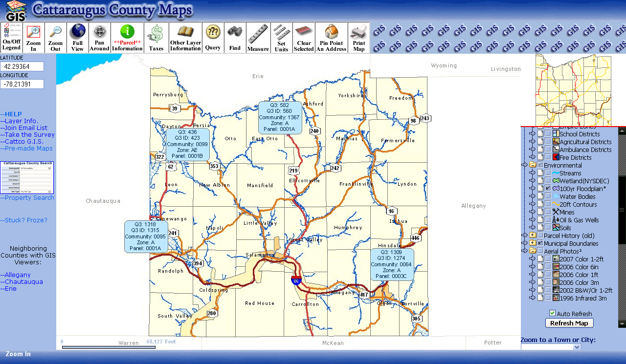Uncheck the 100yr Floodplain layer
The width and height of the screenshot is (626, 364).
(548, 189)
